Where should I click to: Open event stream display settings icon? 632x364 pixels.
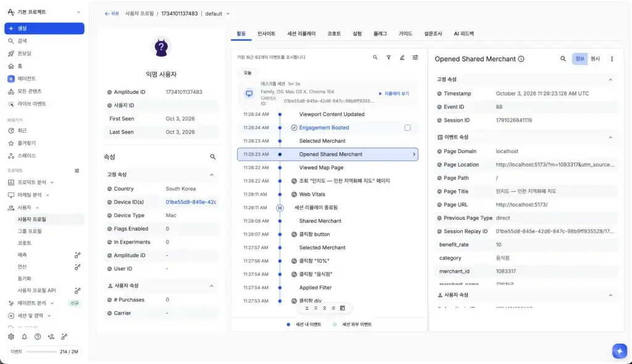415,57
